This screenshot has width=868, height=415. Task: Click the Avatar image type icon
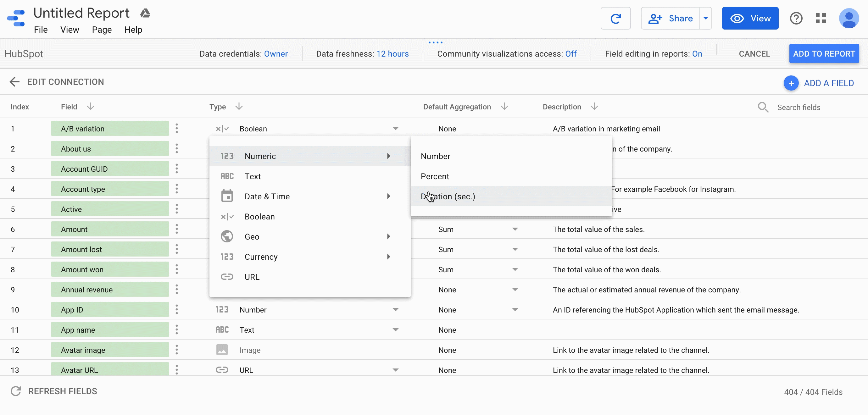pyautogui.click(x=222, y=350)
